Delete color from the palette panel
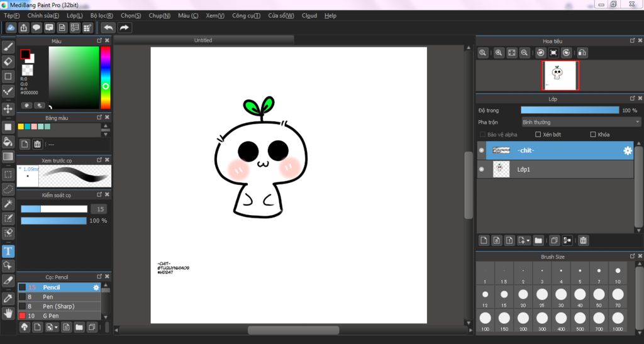Screen dimensions: 644x344 (37, 144)
